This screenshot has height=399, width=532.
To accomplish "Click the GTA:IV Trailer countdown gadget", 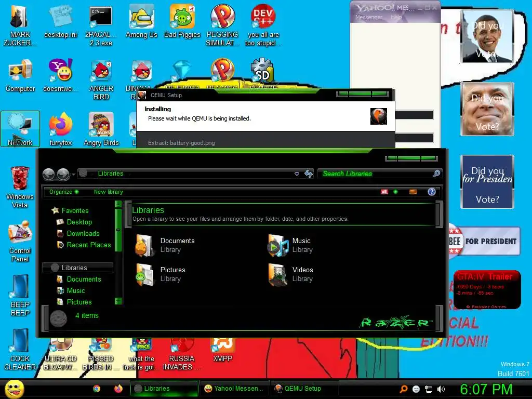I will point(487,289).
